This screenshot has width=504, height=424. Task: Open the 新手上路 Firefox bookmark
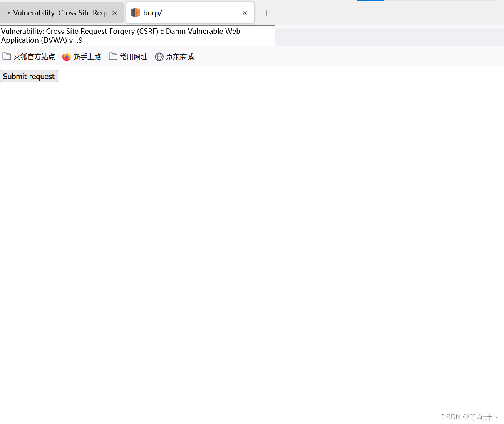[82, 57]
